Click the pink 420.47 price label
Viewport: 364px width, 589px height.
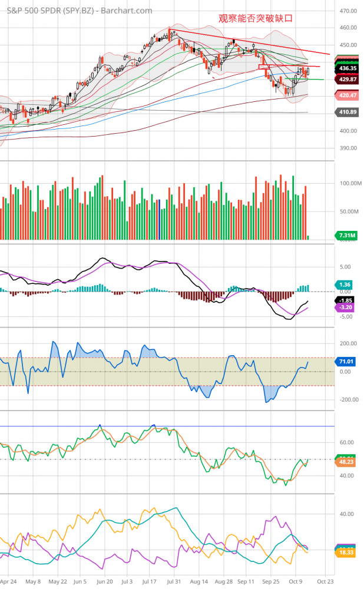click(x=346, y=95)
